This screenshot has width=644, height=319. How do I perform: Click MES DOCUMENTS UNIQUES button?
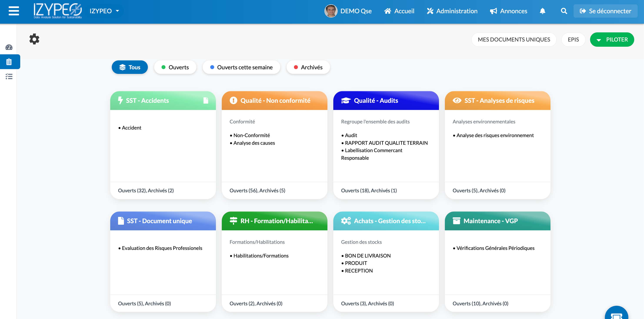[514, 40]
